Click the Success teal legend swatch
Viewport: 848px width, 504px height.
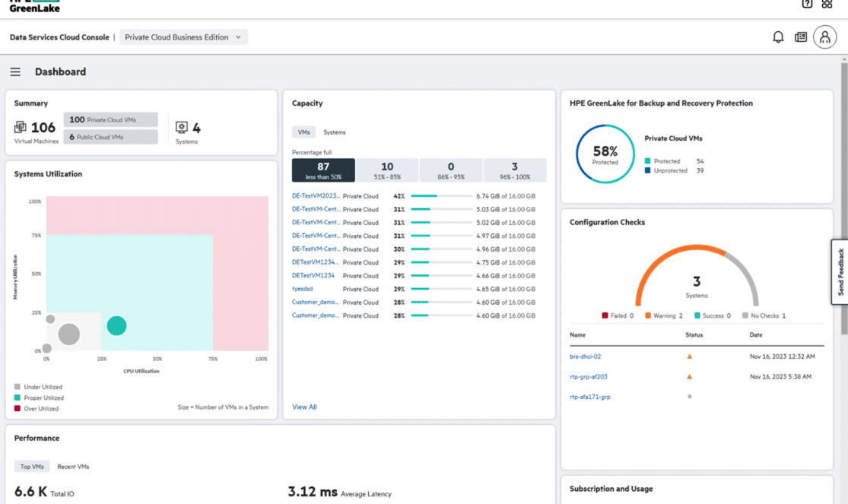[697, 315]
